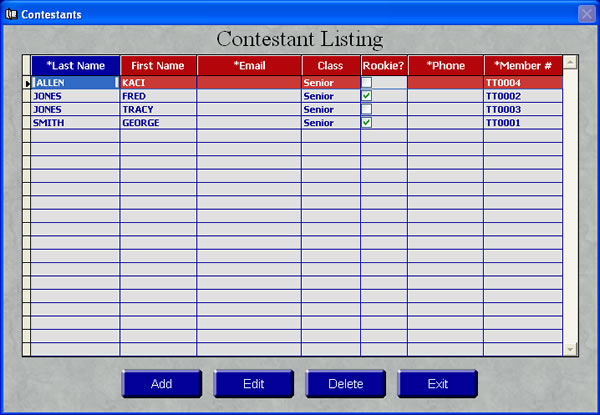
Task: Click the scrollbar down arrow
Action: pos(571,349)
